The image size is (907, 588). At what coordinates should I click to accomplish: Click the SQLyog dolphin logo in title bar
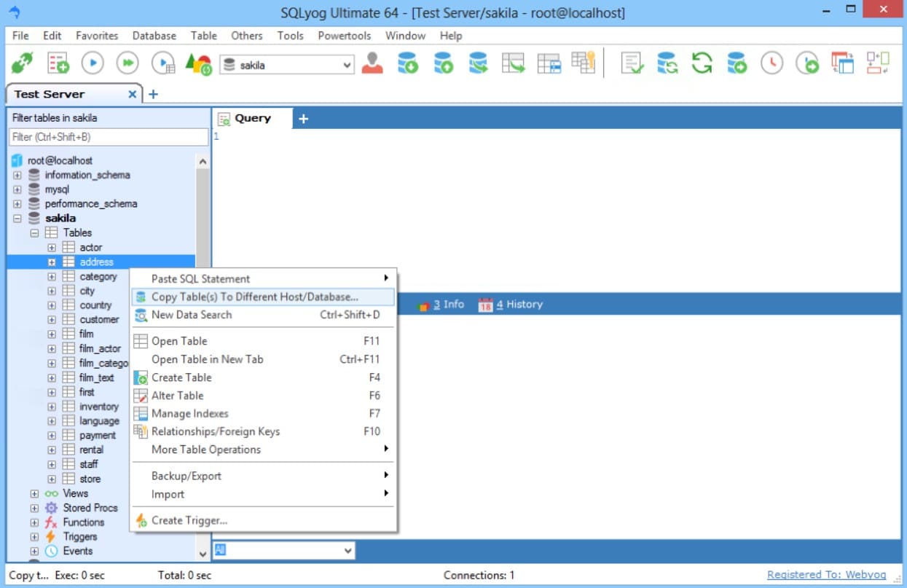pyautogui.click(x=15, y=12)
